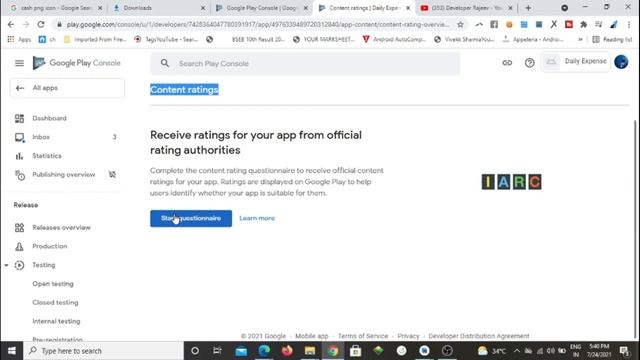The image size is (640, 360).
Task: Open Dashboard in sidebar
Action: [x=49, y=118]
